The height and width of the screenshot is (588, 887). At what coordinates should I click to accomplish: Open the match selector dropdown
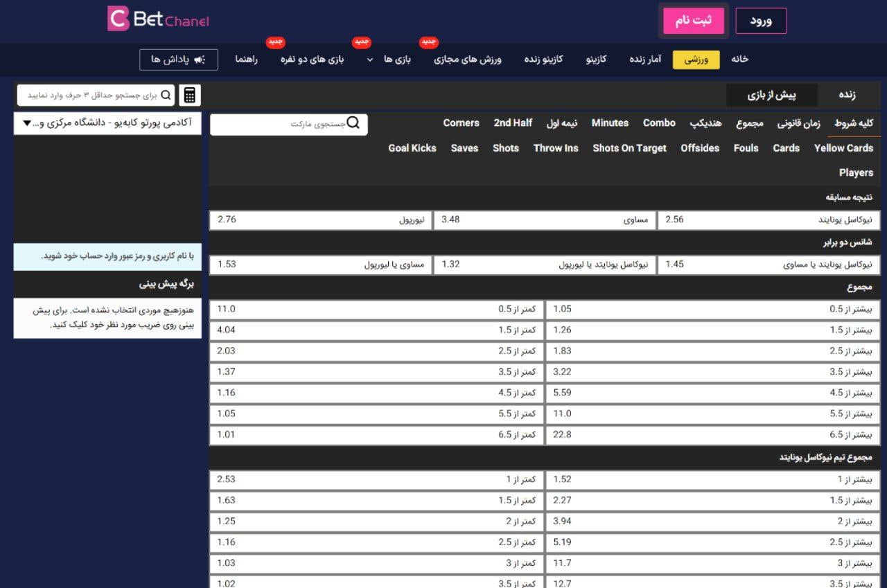(x=107, y=124)
